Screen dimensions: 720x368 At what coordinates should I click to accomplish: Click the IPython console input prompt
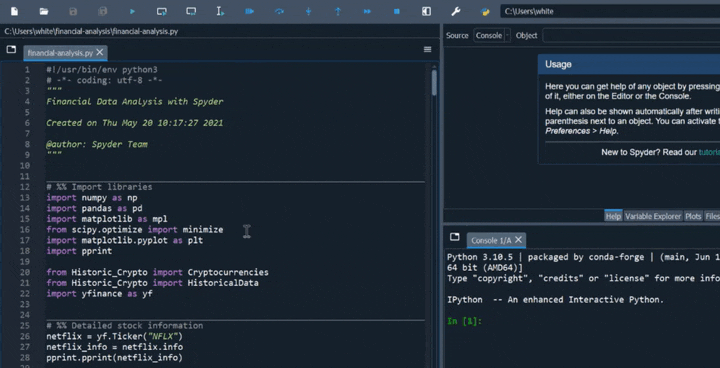click(x=464, y=321)
